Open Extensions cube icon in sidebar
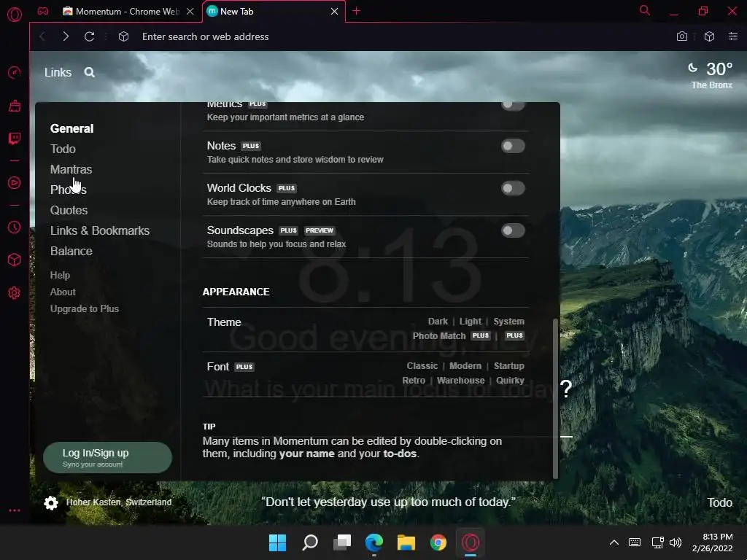The width and height of the screenshot is (747, 560). 15,260
